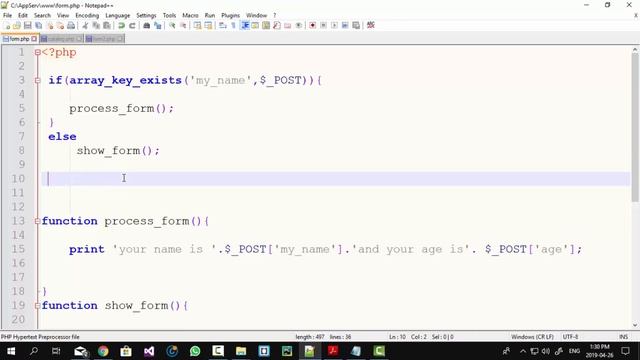The height and width of the screenshot is (360, 640).
Task: Click the Save All toolbar icon
Action: 39,25
